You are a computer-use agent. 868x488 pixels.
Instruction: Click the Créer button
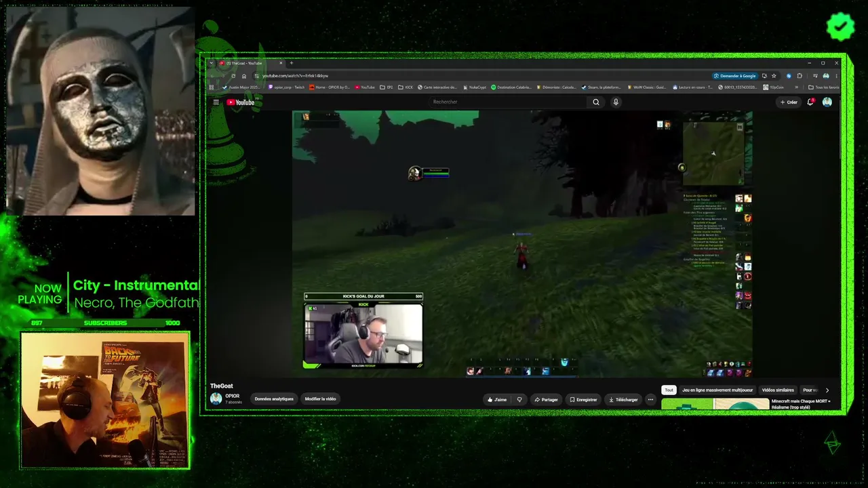point(789,102)
